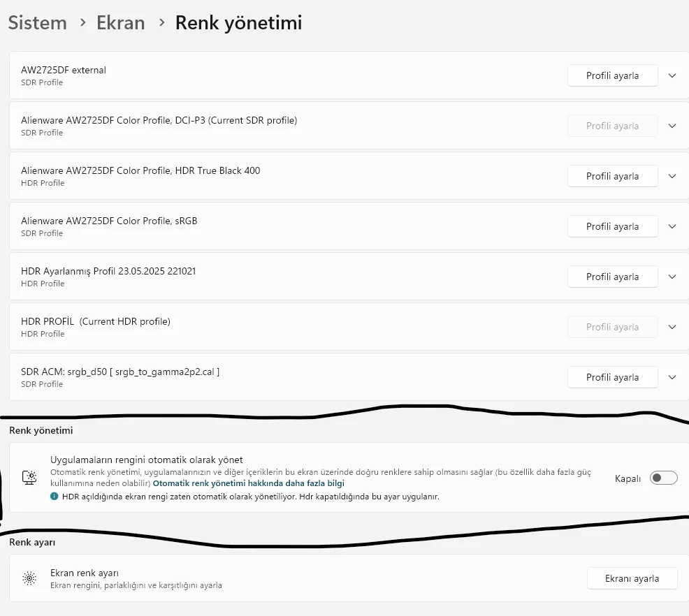Click the Sistem breadcrumb link
The height and width of the screenshot is (616, 689).
tap(37, 23)
